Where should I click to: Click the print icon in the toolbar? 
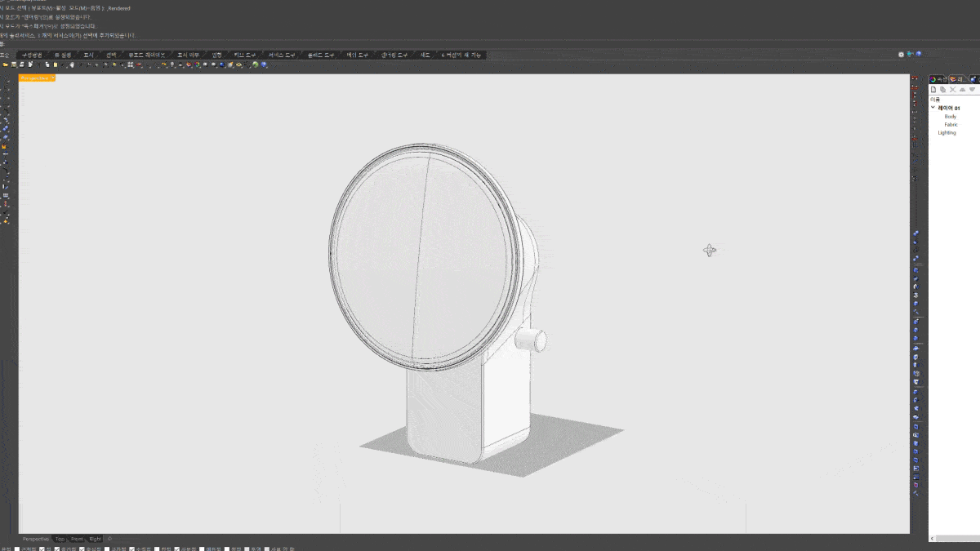(21, 64)
